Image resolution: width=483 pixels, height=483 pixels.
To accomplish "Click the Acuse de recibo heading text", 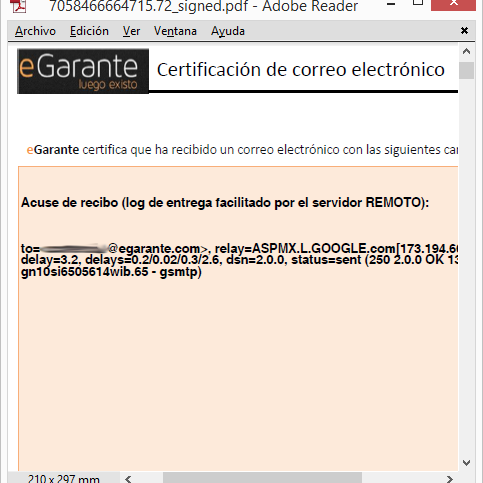I will pyautogui.click(x=225, y=203).
